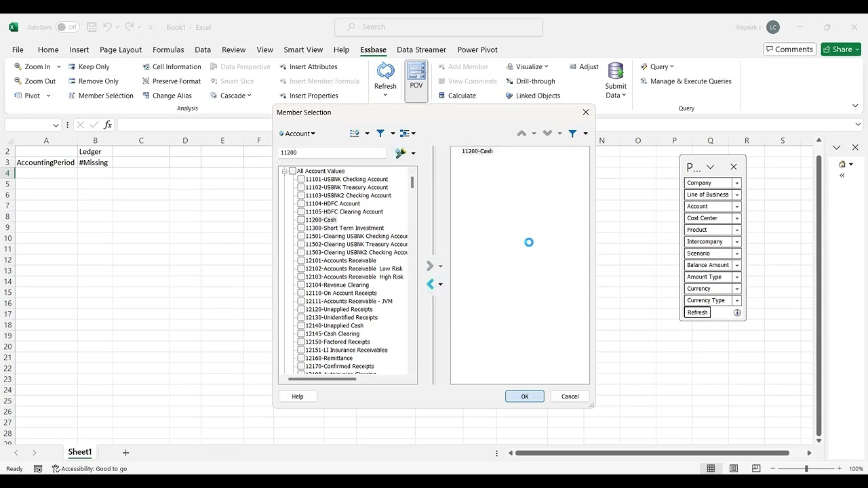Screen dimensions: 868x488
Task: Click the move-down arrow in selection pane
Action: (547, 134)
